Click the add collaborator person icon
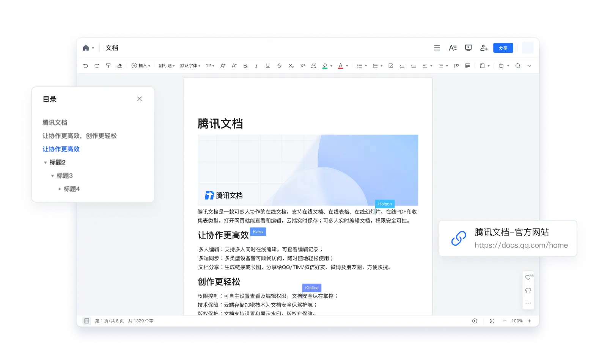The image size is (607, 364). [484, 48]
